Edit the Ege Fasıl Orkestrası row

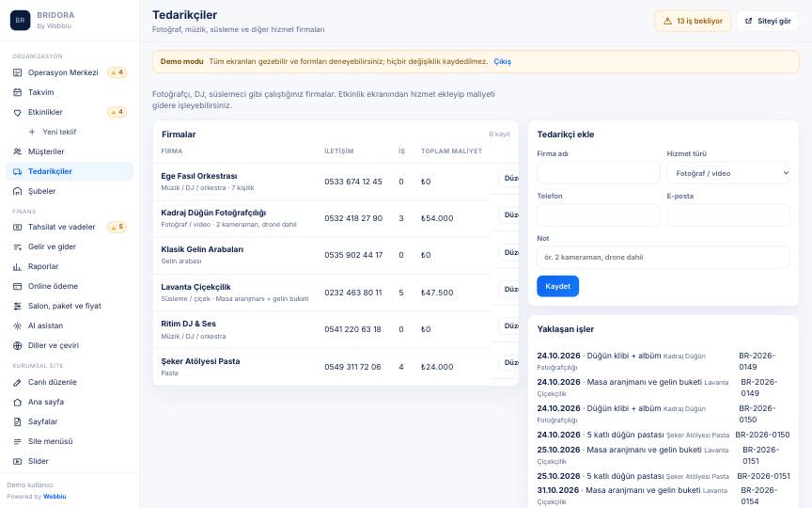click(x=510, y=178)
